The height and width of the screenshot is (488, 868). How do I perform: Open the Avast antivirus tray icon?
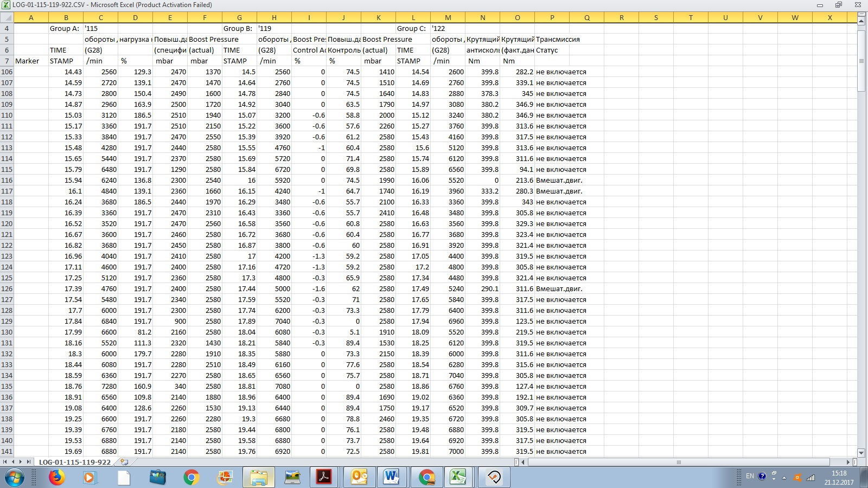point(797,478)
